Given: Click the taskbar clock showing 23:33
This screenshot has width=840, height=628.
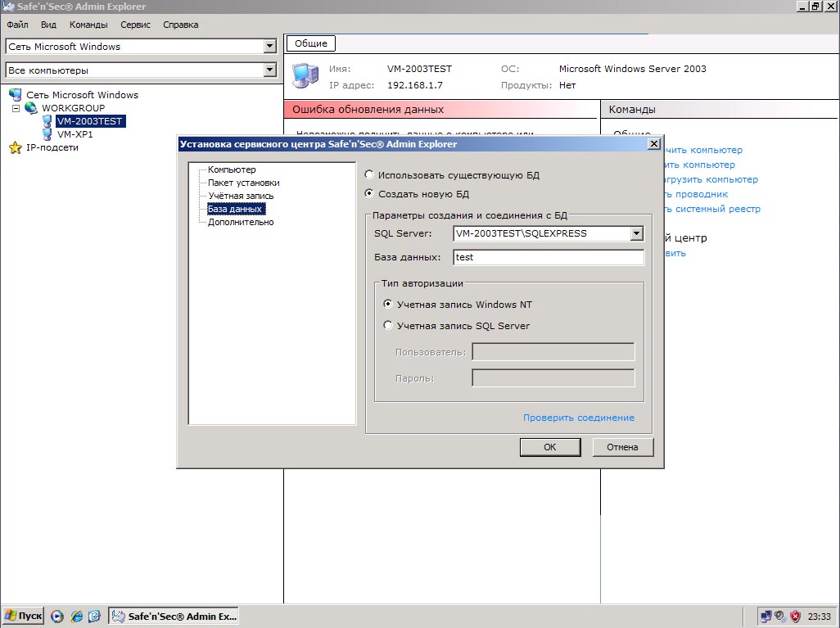Looking at the screenshot, I should click(819, 617).
